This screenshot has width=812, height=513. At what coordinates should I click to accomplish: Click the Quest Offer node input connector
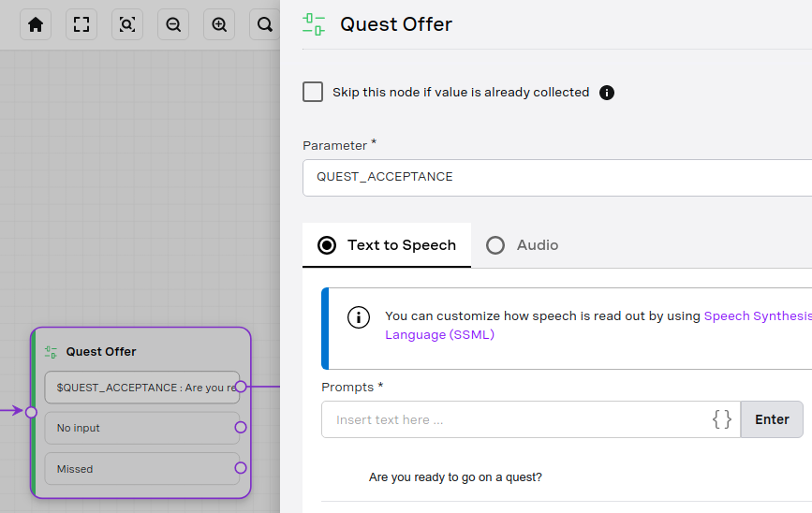coord(31,412)
